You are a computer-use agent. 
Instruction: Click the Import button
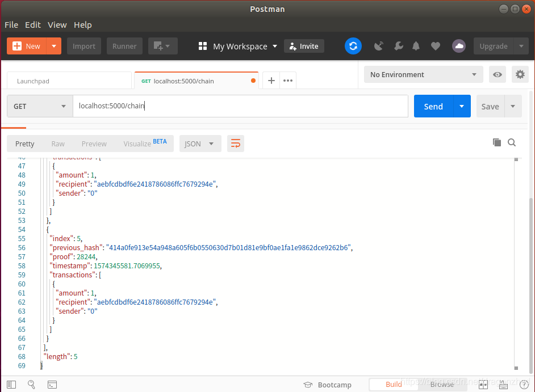click(84, 46)
